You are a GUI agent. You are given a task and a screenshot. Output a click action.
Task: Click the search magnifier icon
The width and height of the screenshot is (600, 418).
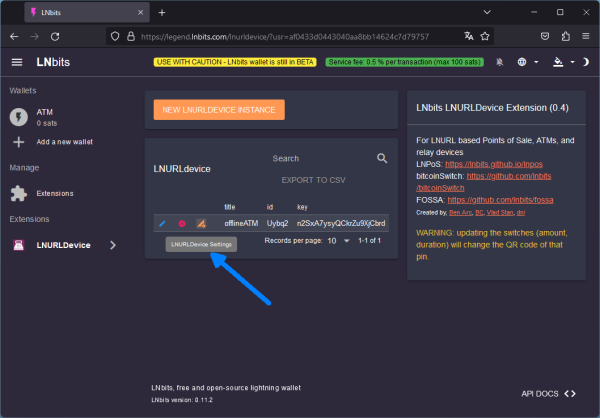[382, 158]
